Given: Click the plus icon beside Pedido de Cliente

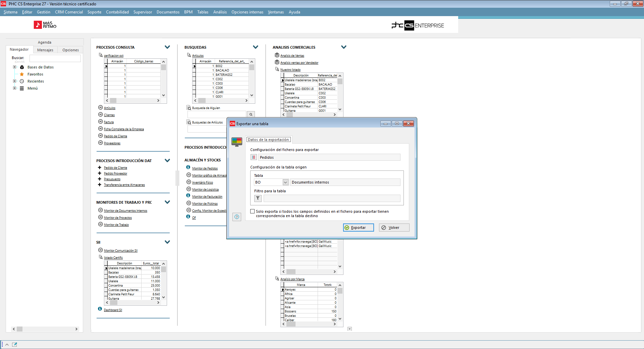Looking at the screenshot, I should (x=100, y=167).
